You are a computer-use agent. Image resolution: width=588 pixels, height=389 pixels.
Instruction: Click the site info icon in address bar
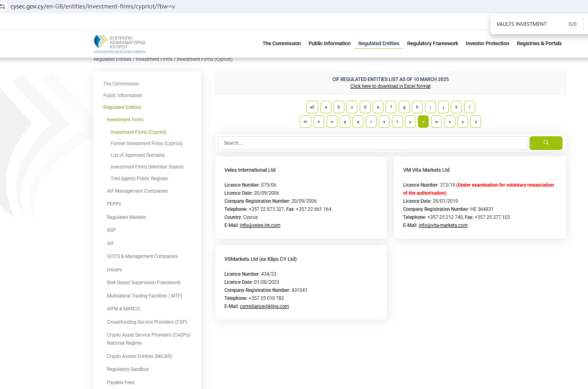click(x=3, y=6)
